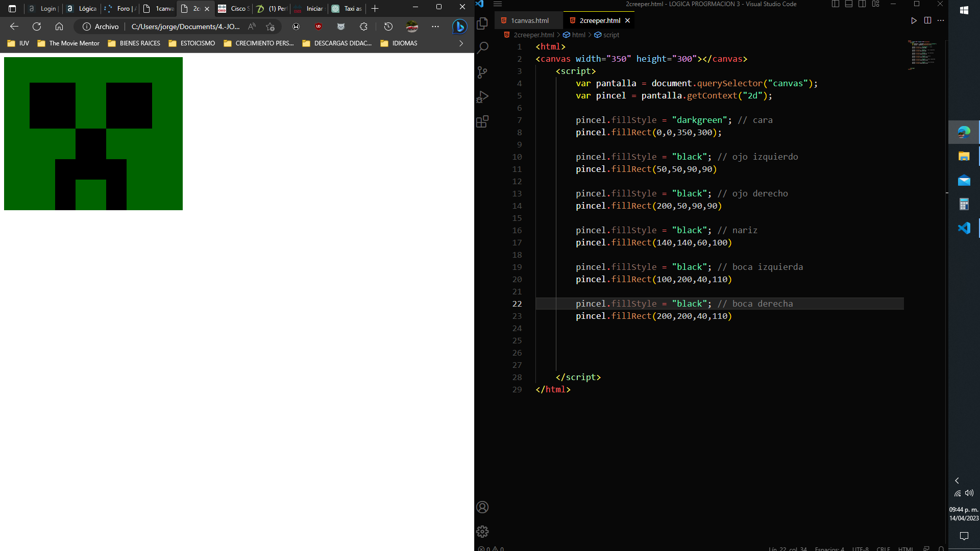This screenshot has height=551, width=980.
Task: Go back in the Edge browser
Action: click(x=14, y=27)
